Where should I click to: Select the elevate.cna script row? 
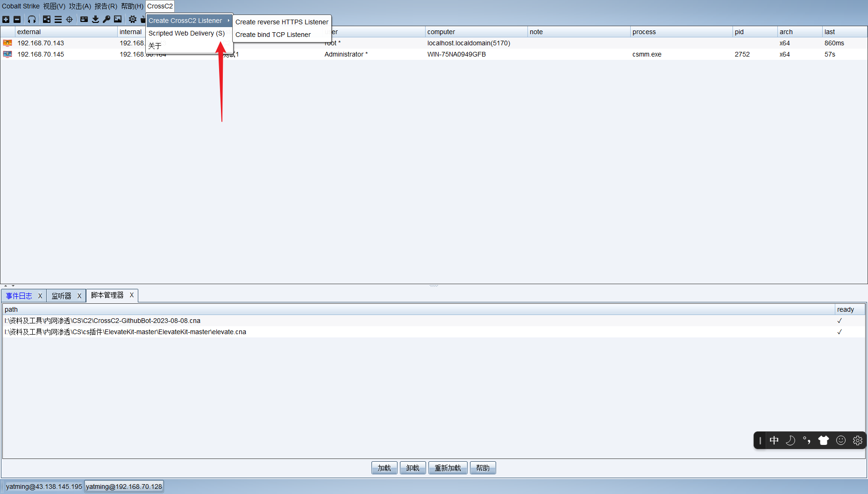pos(434,332)
